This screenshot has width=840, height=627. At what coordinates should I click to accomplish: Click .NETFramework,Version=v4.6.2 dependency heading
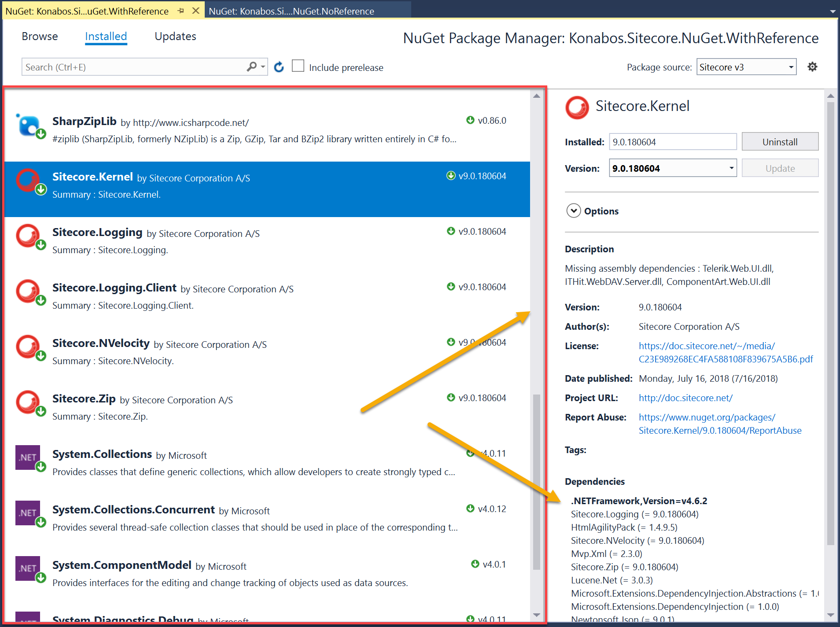(x=639, y=501)
